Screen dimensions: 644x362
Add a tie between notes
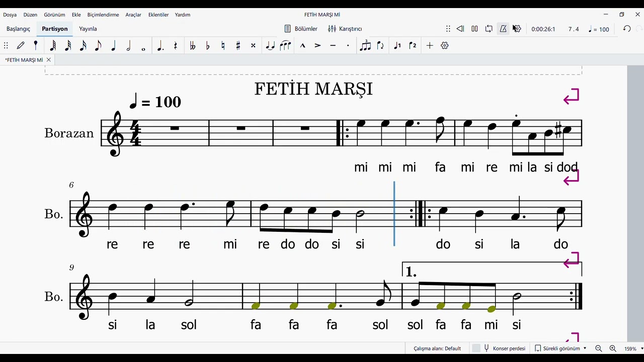click(x=270, y=46)
